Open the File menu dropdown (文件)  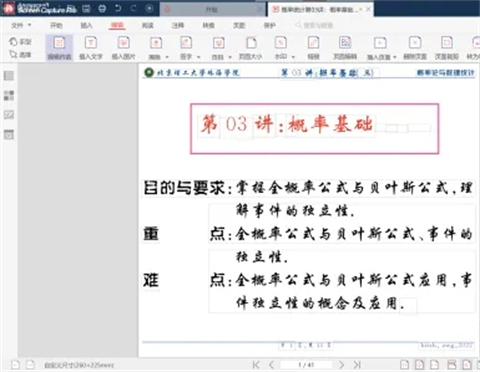click(x=21, y=25)
